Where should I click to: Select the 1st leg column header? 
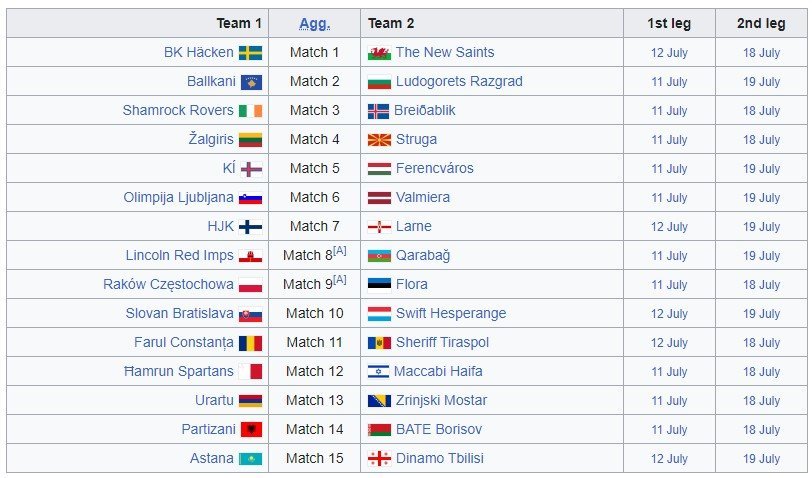(669, 23)
